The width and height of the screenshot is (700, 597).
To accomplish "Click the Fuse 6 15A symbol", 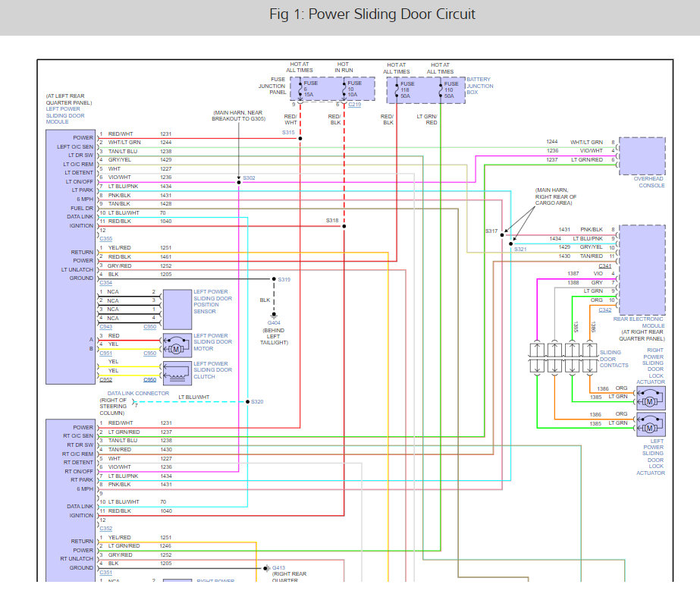I will pos(300,89).
